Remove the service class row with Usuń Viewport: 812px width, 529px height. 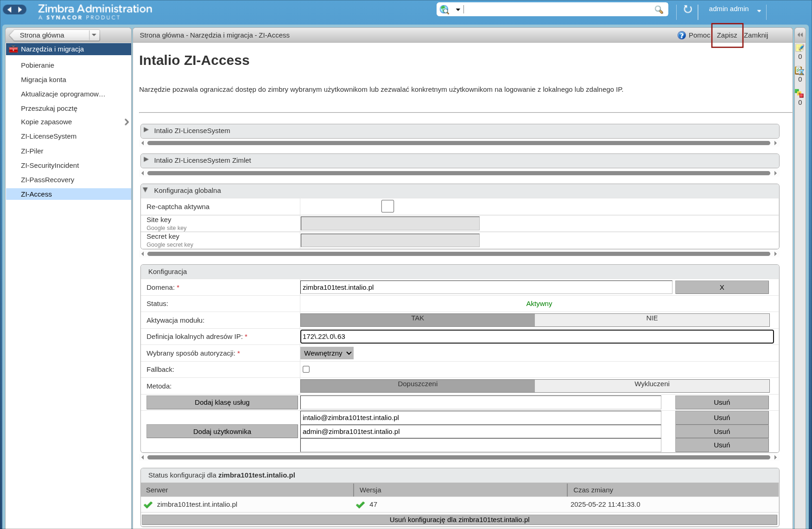[722, 402]
